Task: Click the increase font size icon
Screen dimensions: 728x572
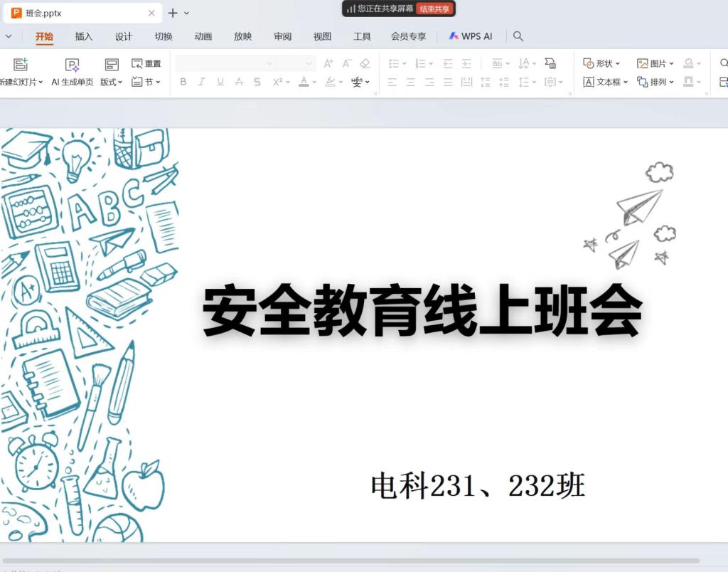Action: pos(328,63)
